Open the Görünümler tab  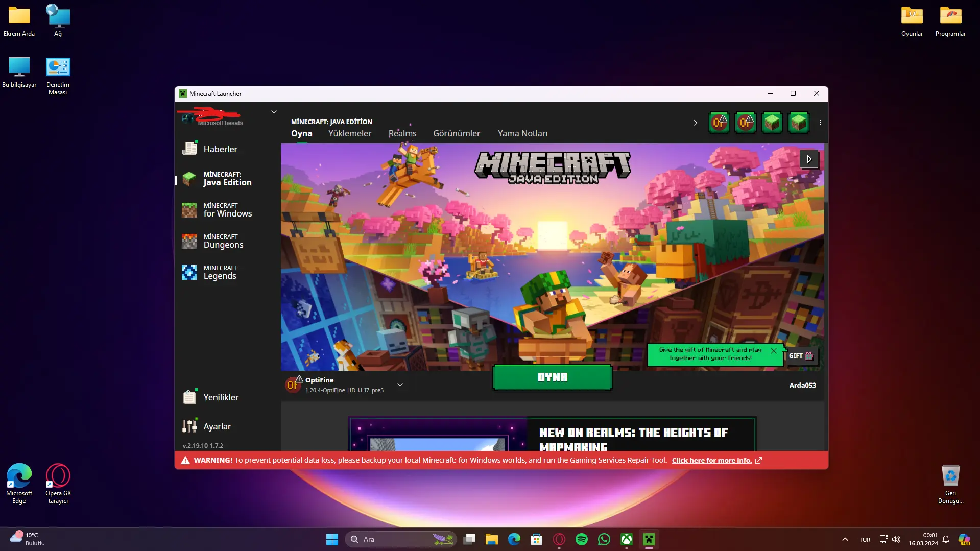457,133
